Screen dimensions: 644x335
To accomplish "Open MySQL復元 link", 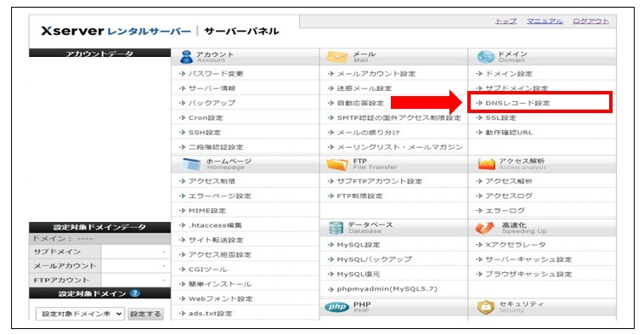I will [x=359, y=274].
